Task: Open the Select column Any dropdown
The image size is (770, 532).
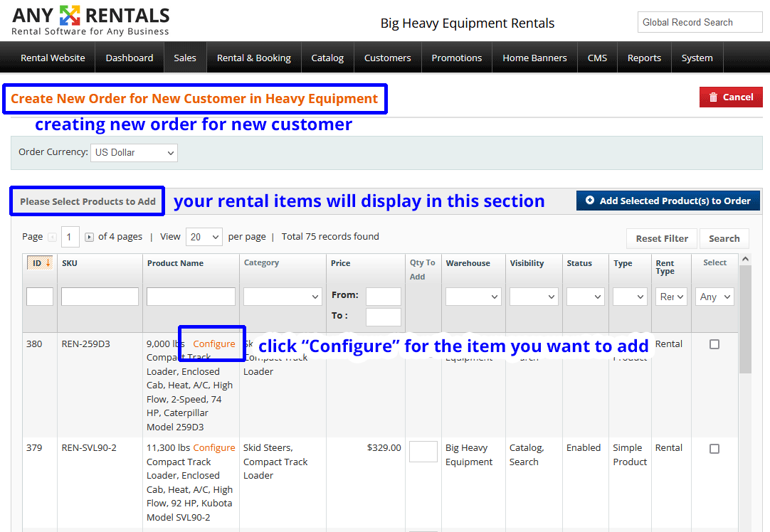Action: tap(714, 297)
